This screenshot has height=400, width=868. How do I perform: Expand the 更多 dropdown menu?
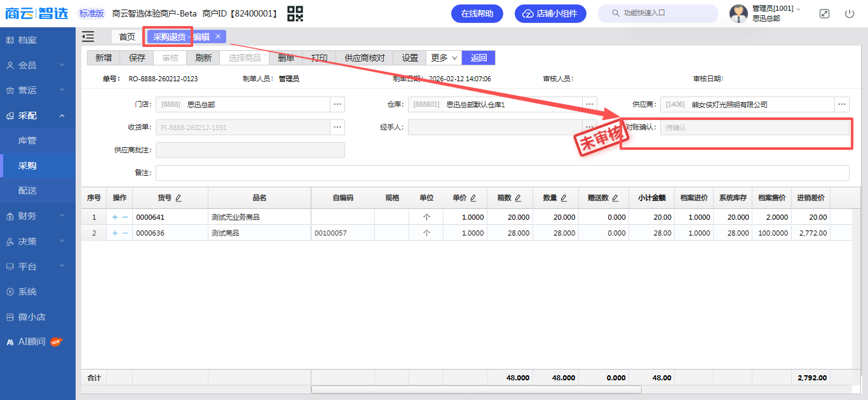444,58
